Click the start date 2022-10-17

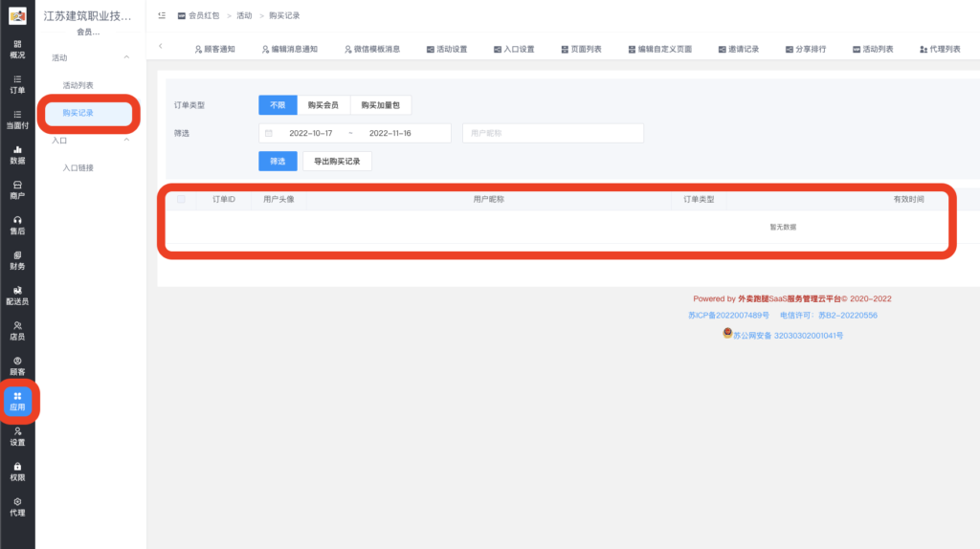[x=311, y=133]
